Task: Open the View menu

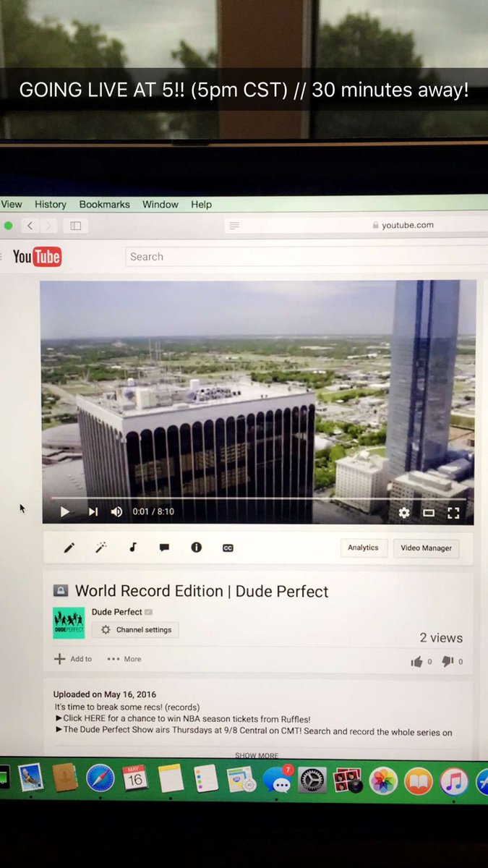Action: click(12, 205)
